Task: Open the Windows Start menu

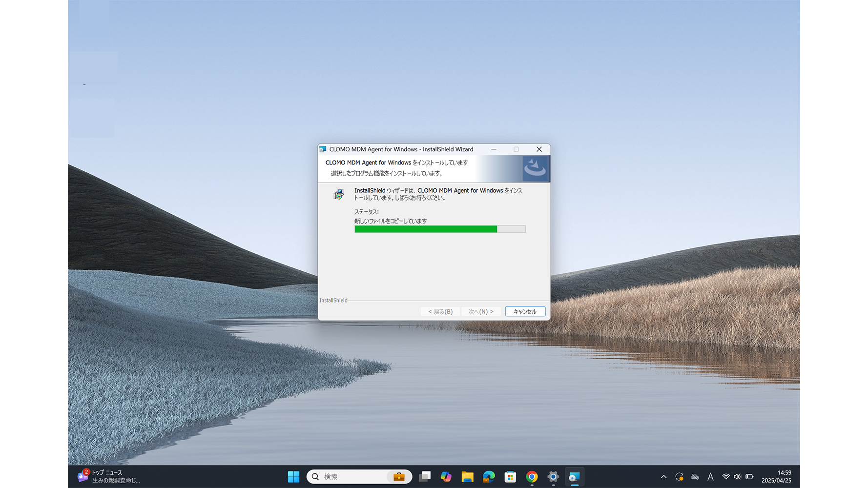Action: click(293, 477)
